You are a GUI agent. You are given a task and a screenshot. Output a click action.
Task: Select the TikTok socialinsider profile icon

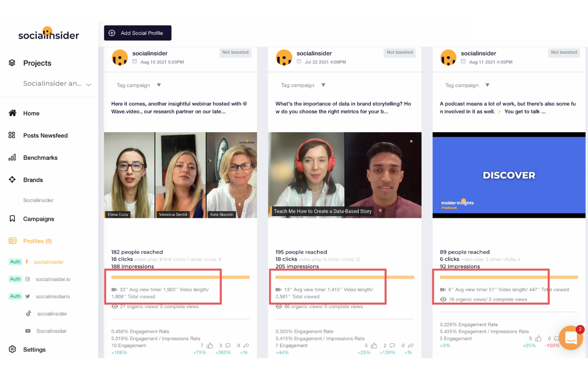(28, 314)
